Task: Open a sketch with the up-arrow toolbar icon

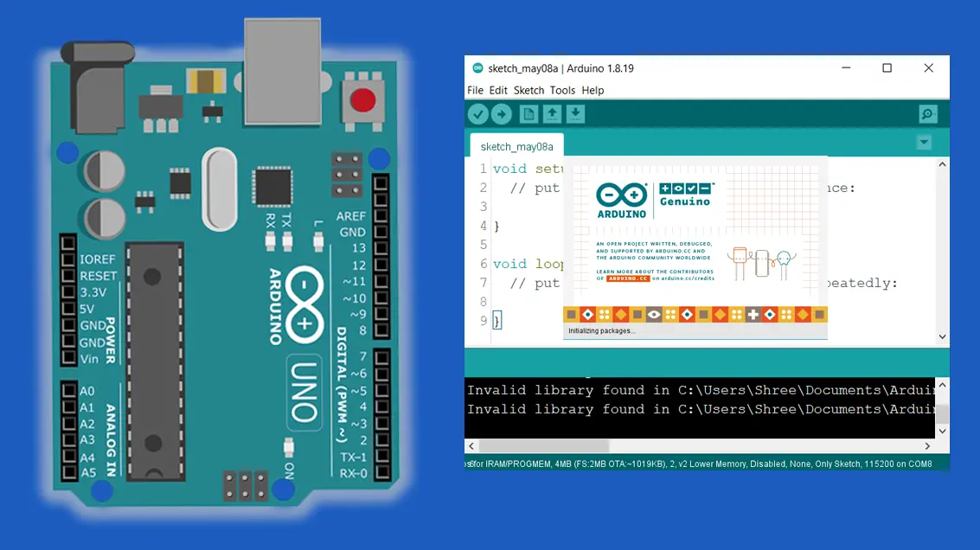Action: pos(551,113)
